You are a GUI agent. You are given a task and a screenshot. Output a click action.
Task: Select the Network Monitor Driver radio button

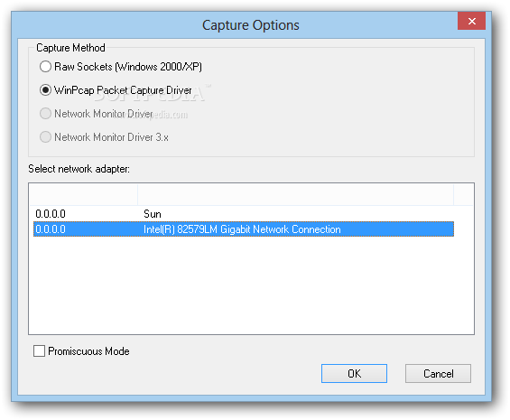(45, 114)
